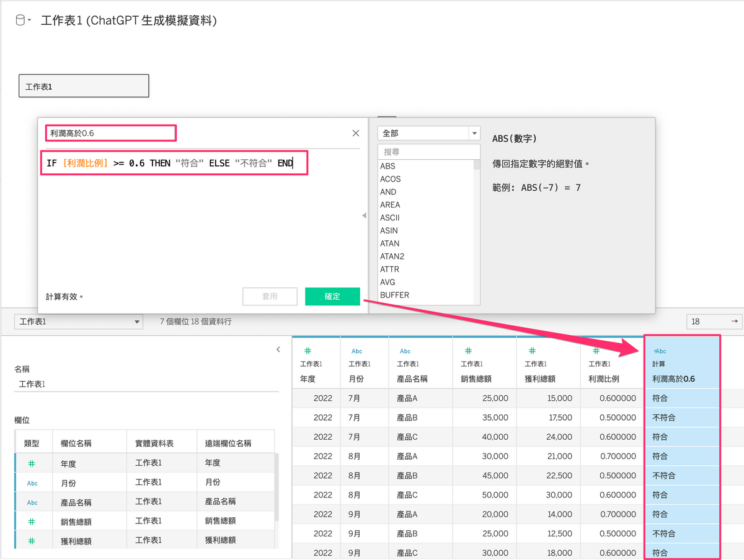Screen dimensions: 744x560
Task: Focus the 搜尋 function search box
Action: [x=429, y=152]
